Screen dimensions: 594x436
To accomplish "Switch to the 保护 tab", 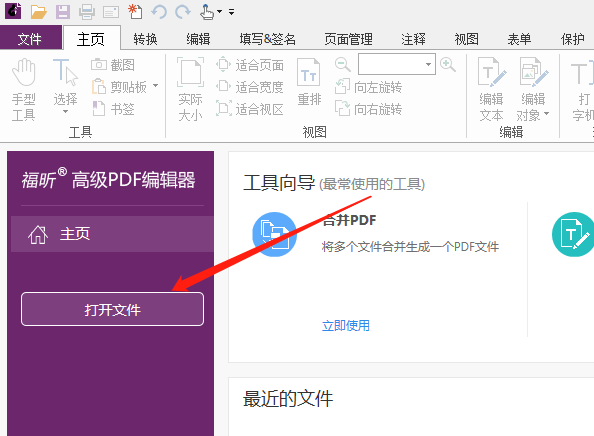I will (573, 39).
